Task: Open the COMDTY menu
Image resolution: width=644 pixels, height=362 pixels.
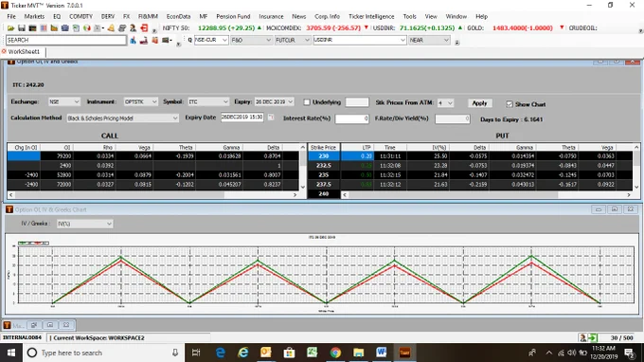Action: tap(80, 16)
